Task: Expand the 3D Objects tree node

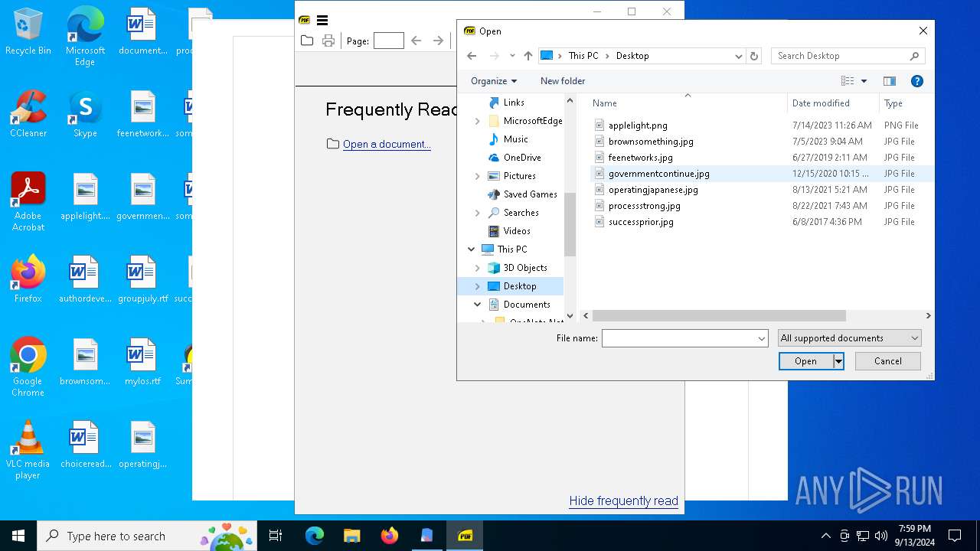Action: tap(478, 268)
